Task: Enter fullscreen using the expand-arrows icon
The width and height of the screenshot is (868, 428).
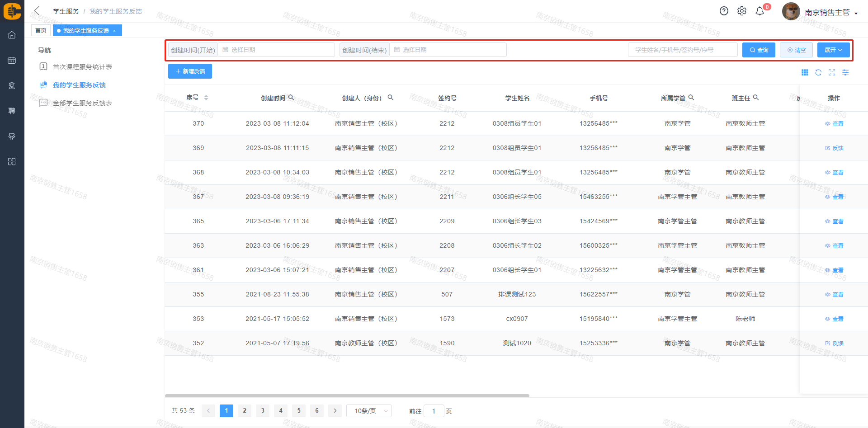Action: [832, 72]
